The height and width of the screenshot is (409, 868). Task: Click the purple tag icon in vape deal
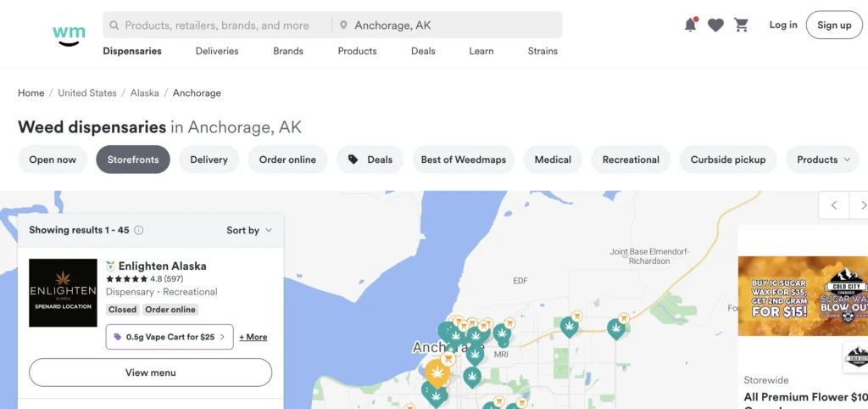tap(117, 337)
